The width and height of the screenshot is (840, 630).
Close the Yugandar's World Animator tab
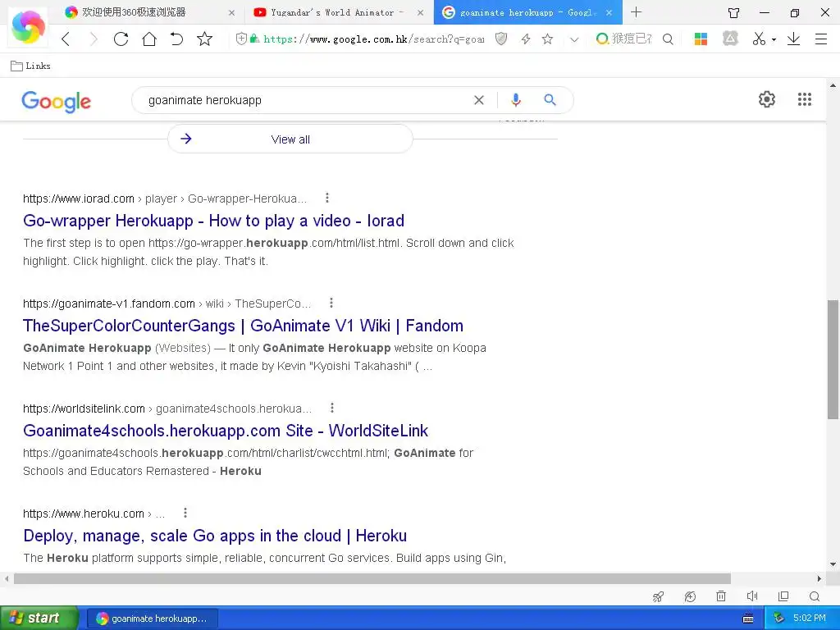click(421, 12)
